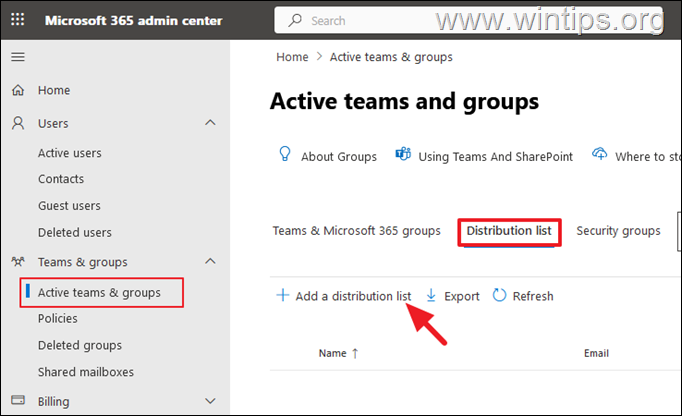The image size is (682, 416).
Task: Open Policies under Teams & groups
Action: pyautogui.click(x=57, y=319)
